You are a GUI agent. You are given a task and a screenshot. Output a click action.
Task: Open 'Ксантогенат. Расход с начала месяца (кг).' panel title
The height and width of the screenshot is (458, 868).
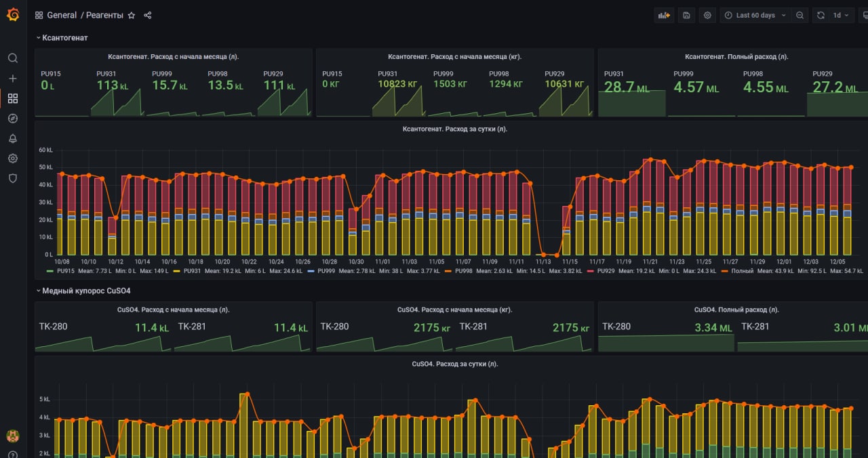454,57
